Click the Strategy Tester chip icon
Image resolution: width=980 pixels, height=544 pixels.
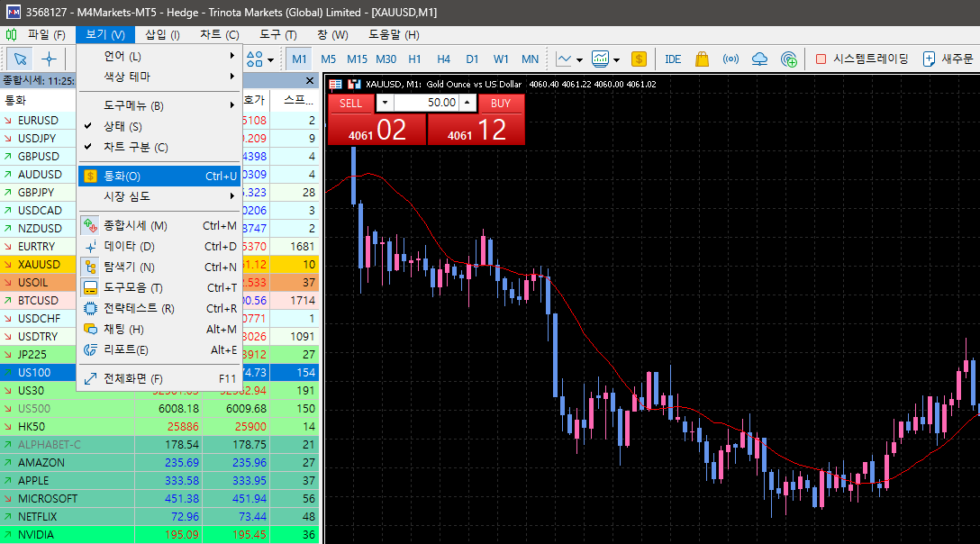pos(91,309)
